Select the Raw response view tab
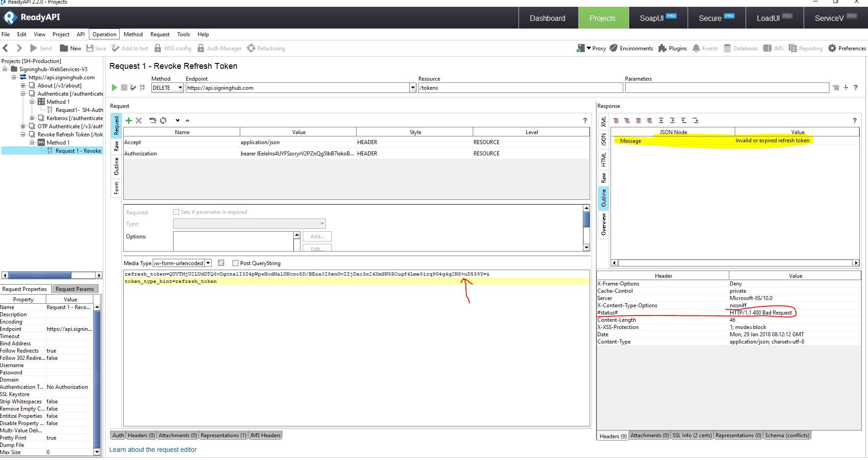 [x=603, y=178]
